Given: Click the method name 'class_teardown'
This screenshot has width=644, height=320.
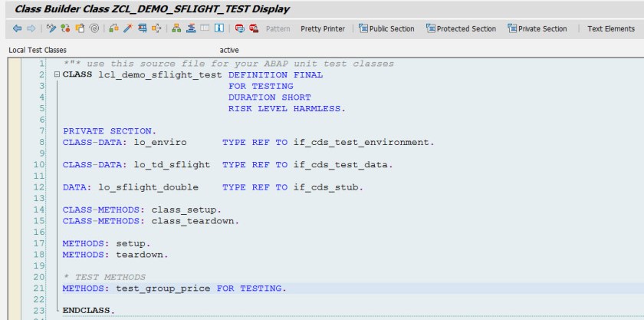Looking at the screenshot, I should pyautogui.click(x=193, y=221).
